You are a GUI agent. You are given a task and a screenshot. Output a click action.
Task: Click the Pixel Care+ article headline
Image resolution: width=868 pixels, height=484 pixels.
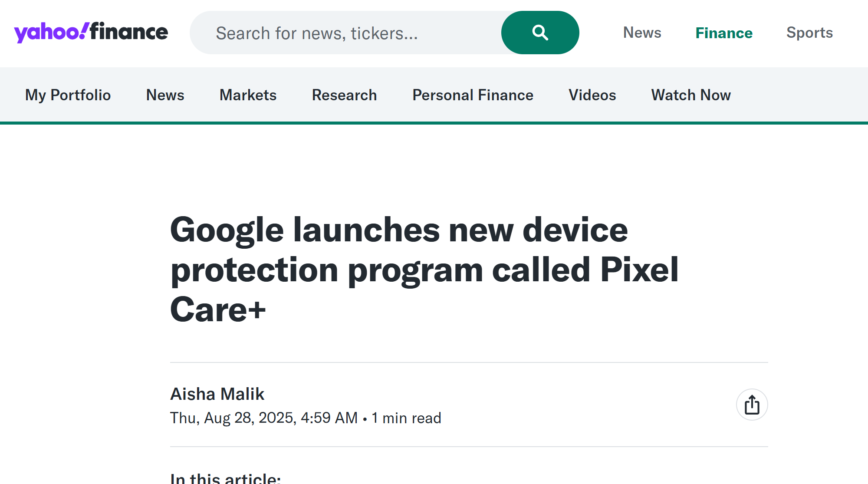coord(424,270)
